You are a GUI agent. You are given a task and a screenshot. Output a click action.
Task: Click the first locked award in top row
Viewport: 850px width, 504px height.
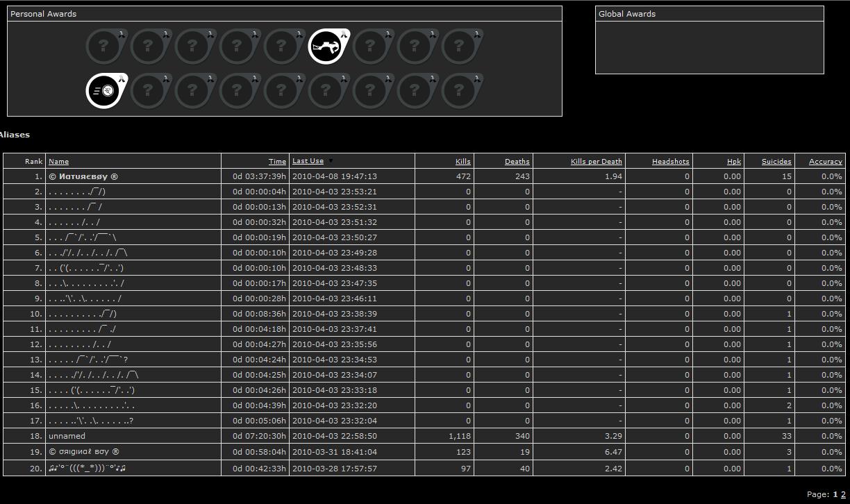click(x=106, y=47)
